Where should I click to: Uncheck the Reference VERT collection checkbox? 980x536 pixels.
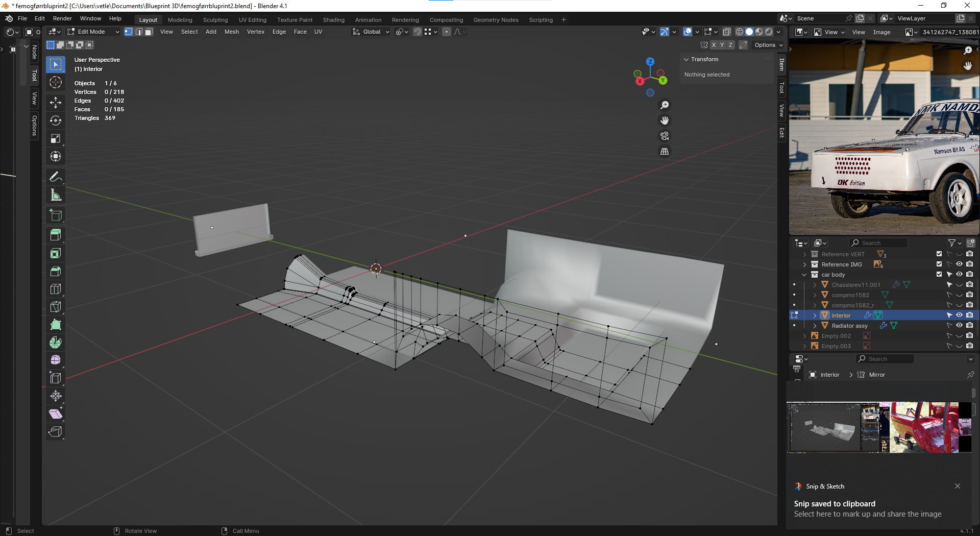(939, 254)
